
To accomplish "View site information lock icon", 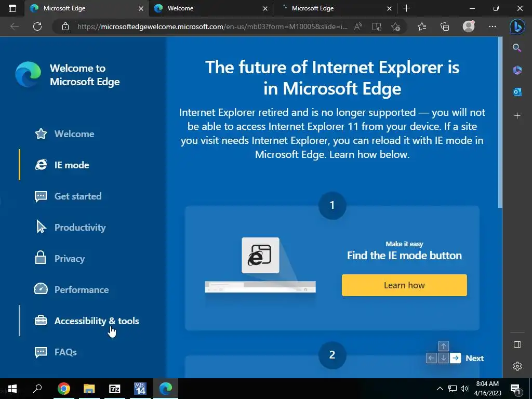I will [x=65, y=26].
